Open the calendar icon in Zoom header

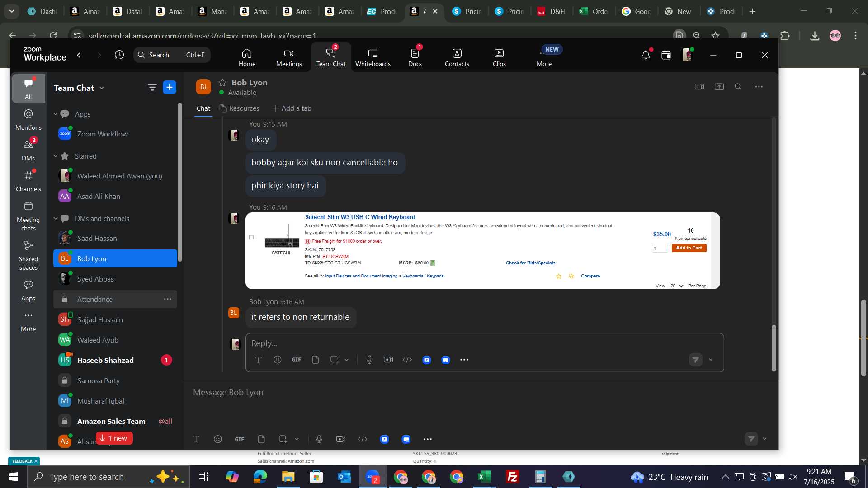[x=666, y=55]
